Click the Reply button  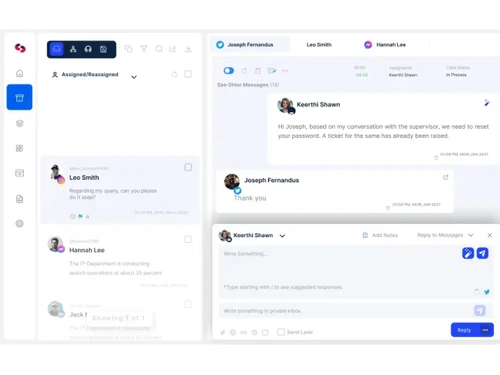point(465,330)
